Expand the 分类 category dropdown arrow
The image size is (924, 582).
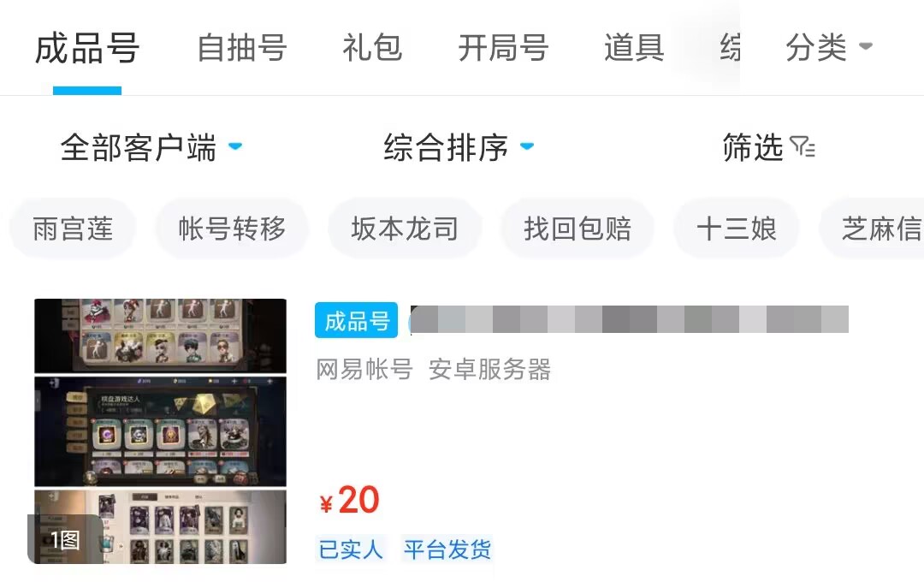[865, 46]
